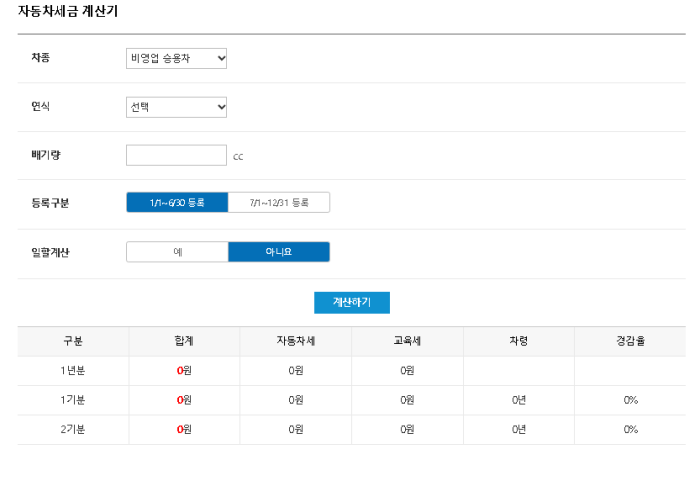Click the 차령 column header
Screen dimensions: 700x481
(519, 341)
